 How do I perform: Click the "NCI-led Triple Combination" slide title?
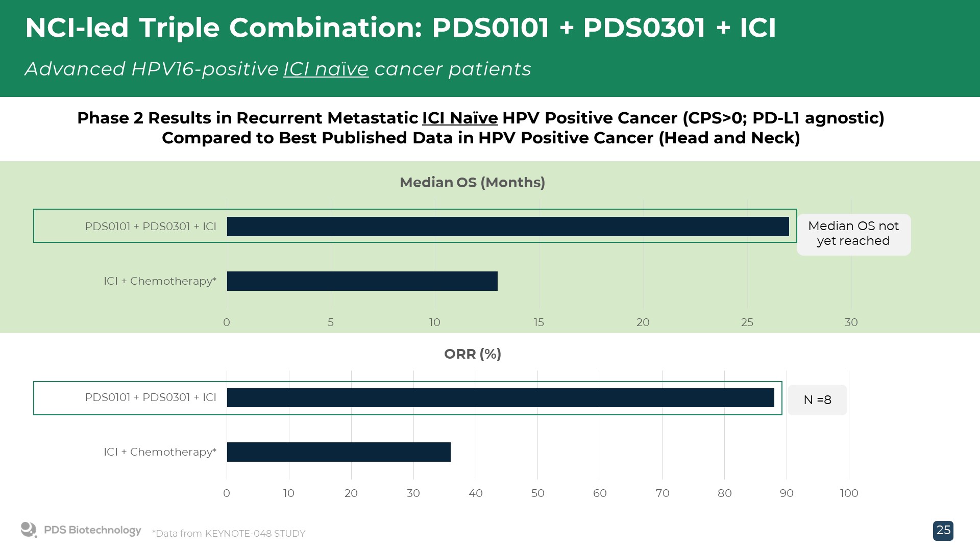[x=400, y=28]
